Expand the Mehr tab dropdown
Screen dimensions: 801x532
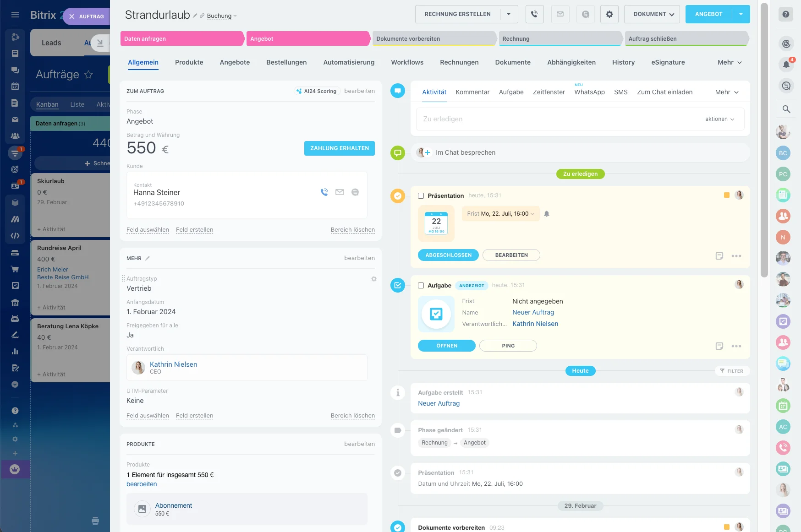tap(730, 62)
